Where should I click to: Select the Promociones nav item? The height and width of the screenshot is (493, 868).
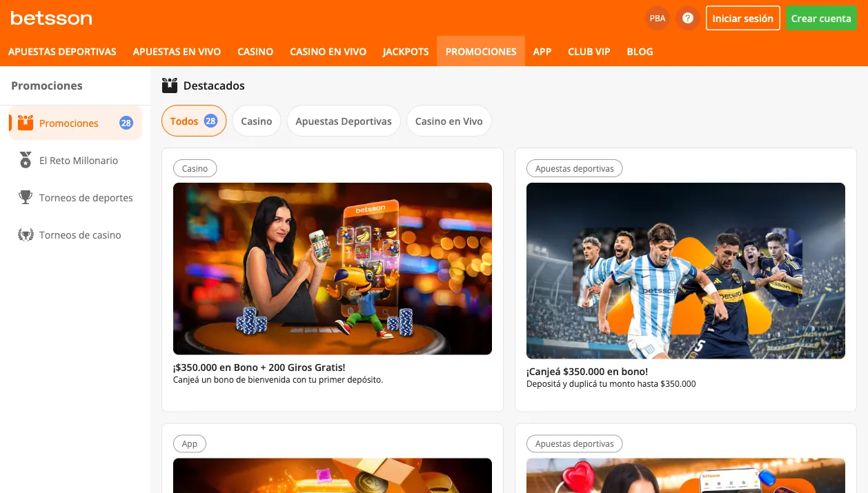coord(481,52)
